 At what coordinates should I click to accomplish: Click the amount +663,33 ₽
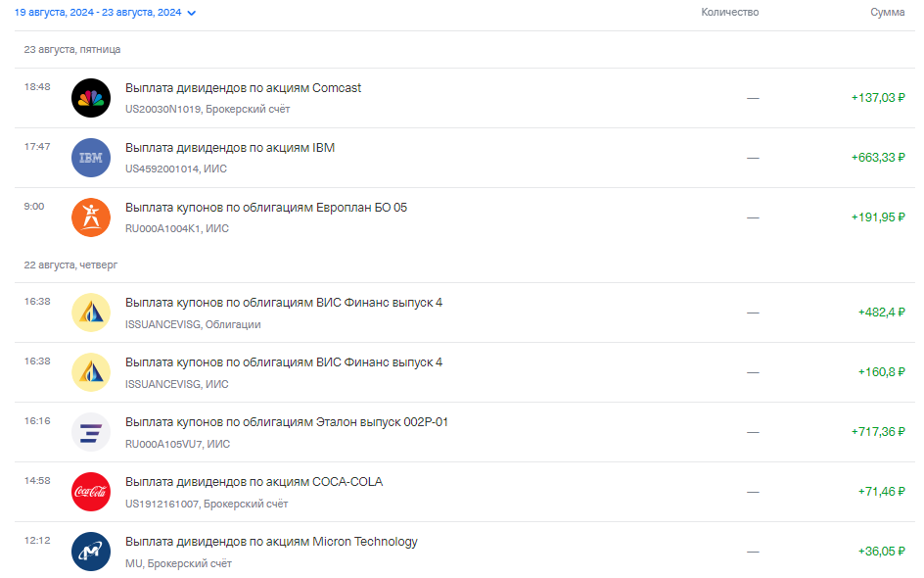(x=878, y=158)
